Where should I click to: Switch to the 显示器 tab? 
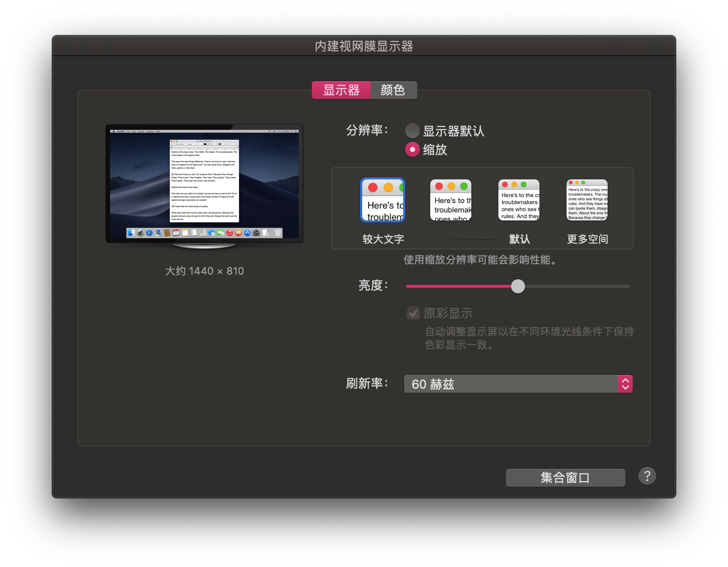pyautogui.click(x=341, y=90)
